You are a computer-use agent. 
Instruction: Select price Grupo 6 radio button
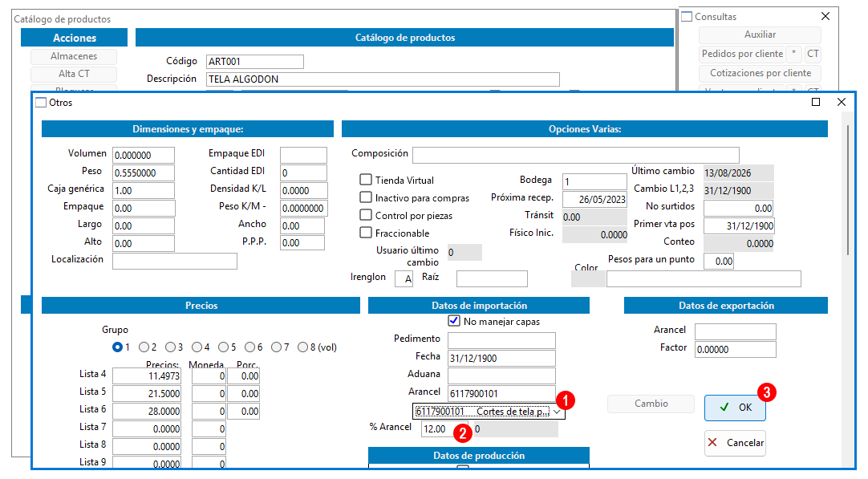coord(250,347)
